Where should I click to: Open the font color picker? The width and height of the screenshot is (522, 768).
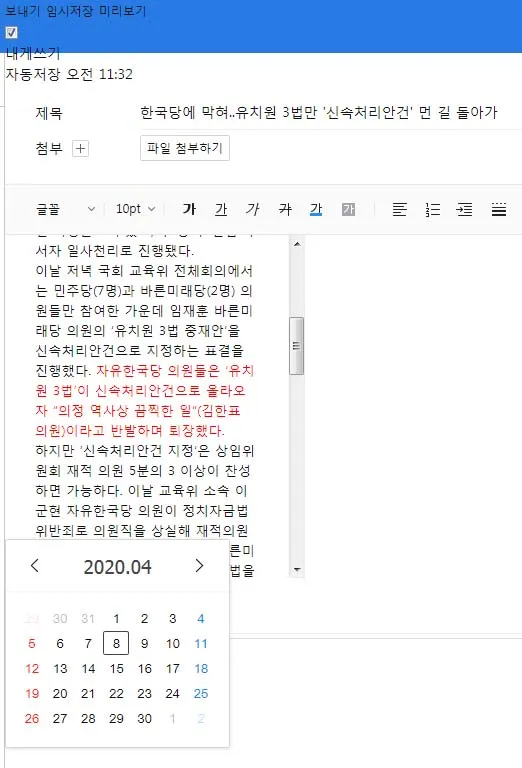(x=316, y=210)
